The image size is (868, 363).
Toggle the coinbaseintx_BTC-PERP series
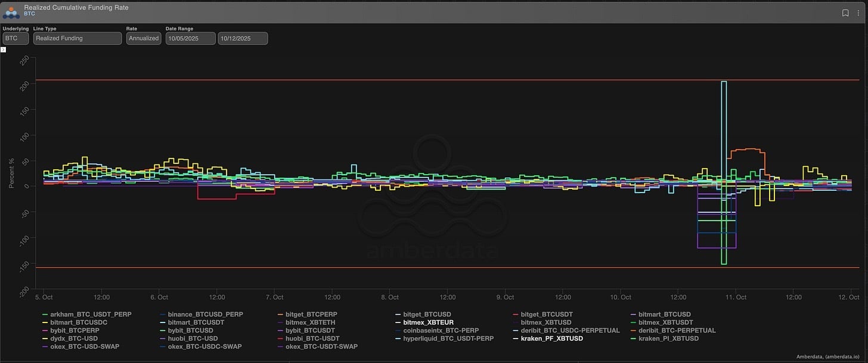point(441,330)
